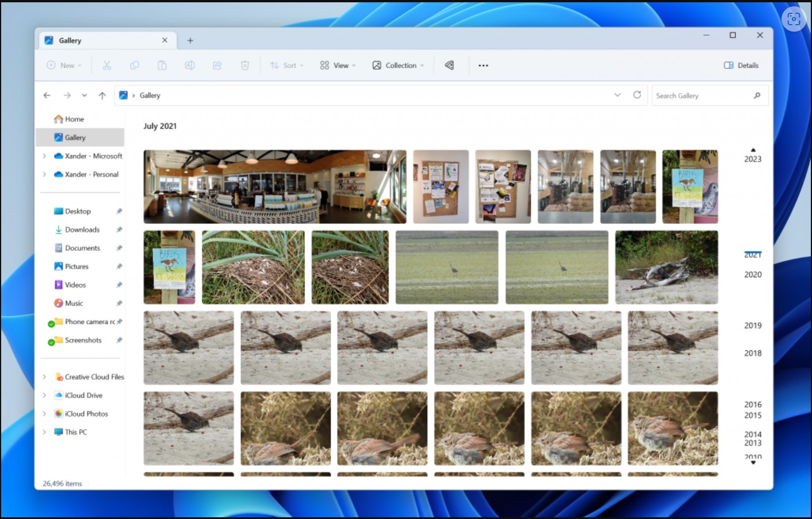Close the Gallery tab

(165, 40)
